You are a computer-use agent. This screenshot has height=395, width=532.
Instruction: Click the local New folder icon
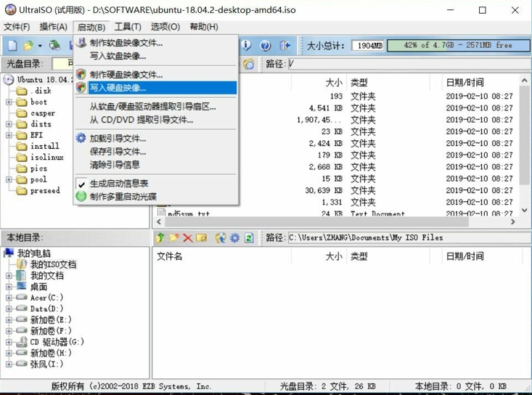click(x=174, y=237)
